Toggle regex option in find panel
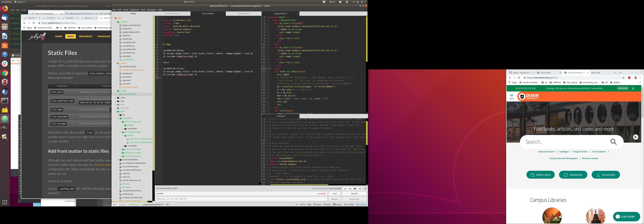The height and width of the screenshot is (224, 644). [345, 189]
